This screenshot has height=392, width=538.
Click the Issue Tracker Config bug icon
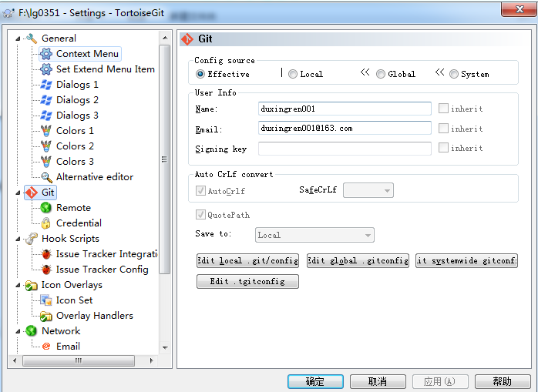pos(45,270)
